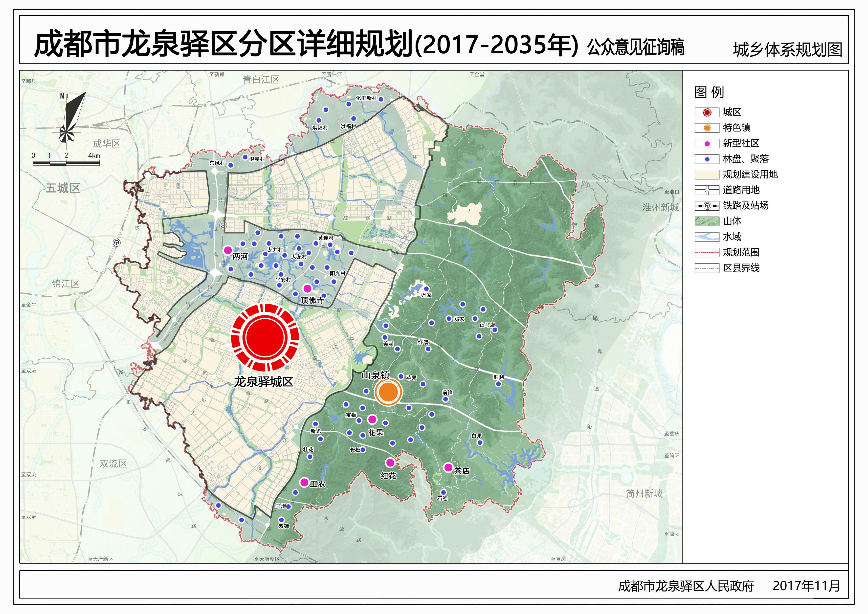
Task: Select the 至金堂 direction label
Action: point(477,74)
